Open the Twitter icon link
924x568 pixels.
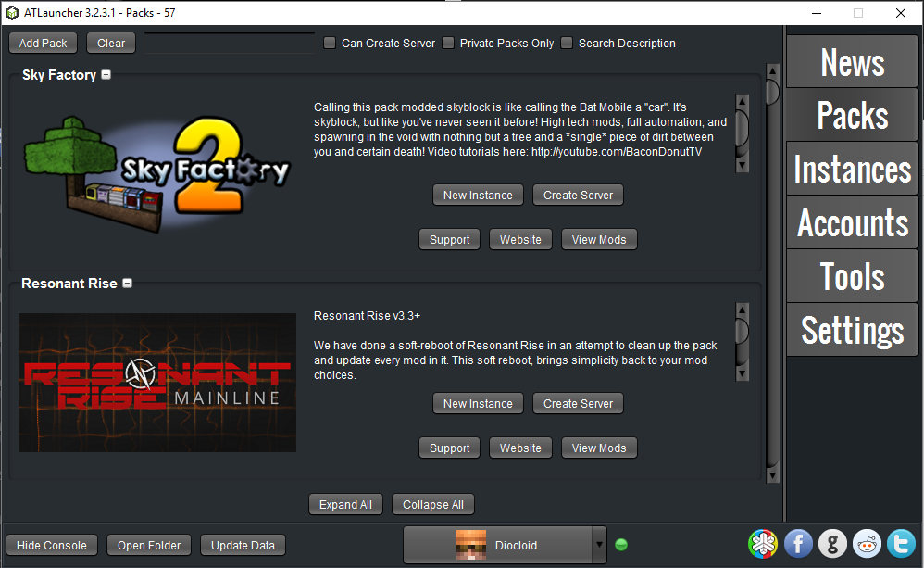pyautogui.click(x=901, y=544)
